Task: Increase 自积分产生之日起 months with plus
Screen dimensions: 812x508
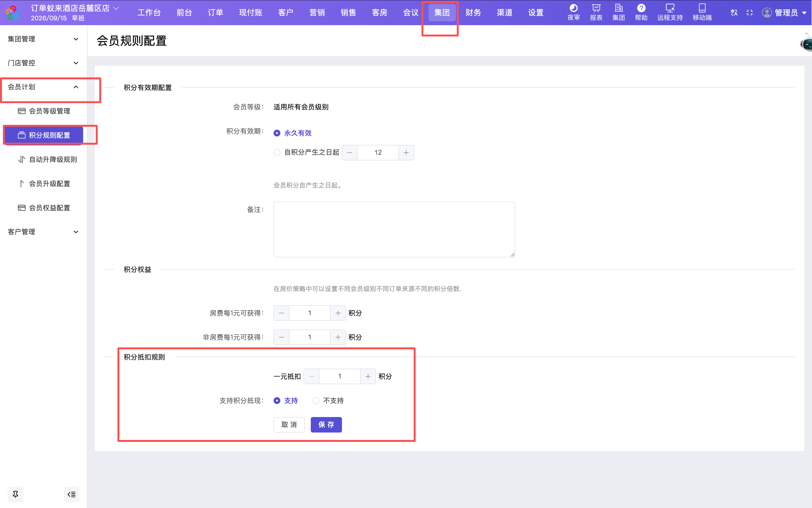Action: 406,153
